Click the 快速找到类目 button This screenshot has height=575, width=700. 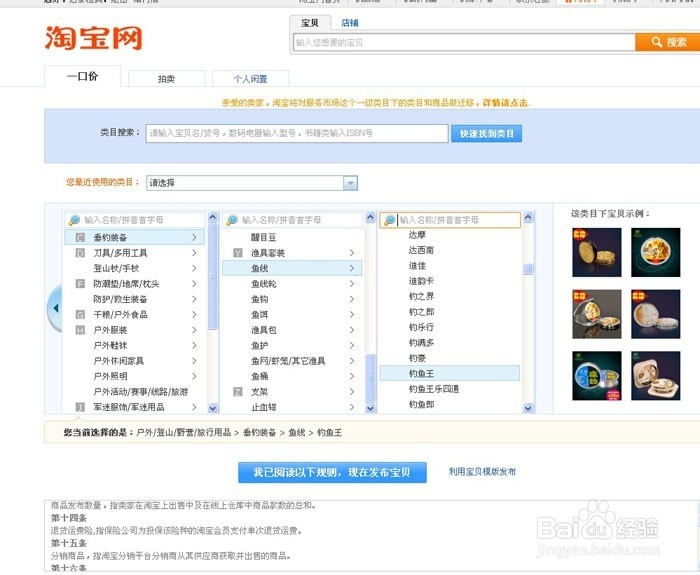coord(486,133)
